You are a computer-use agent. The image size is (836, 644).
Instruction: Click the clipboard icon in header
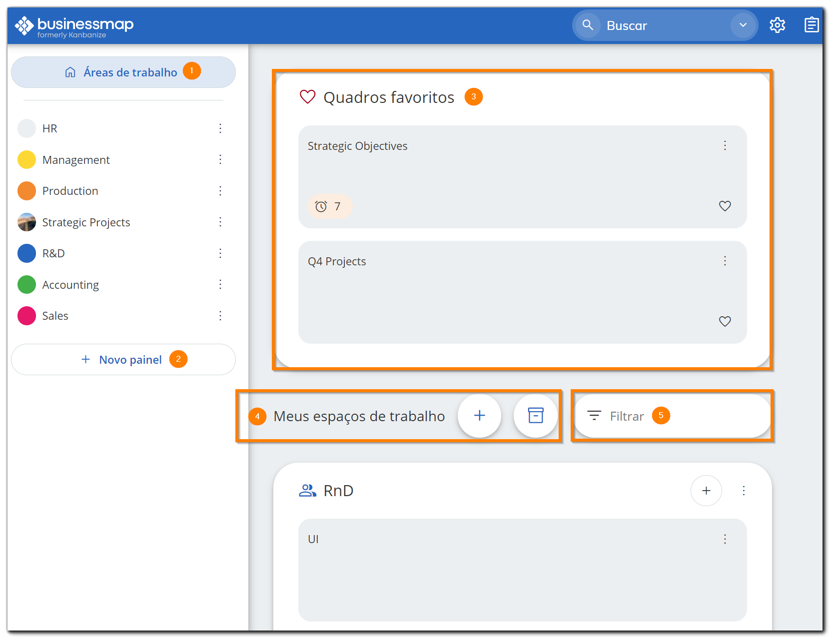point(811,25)
